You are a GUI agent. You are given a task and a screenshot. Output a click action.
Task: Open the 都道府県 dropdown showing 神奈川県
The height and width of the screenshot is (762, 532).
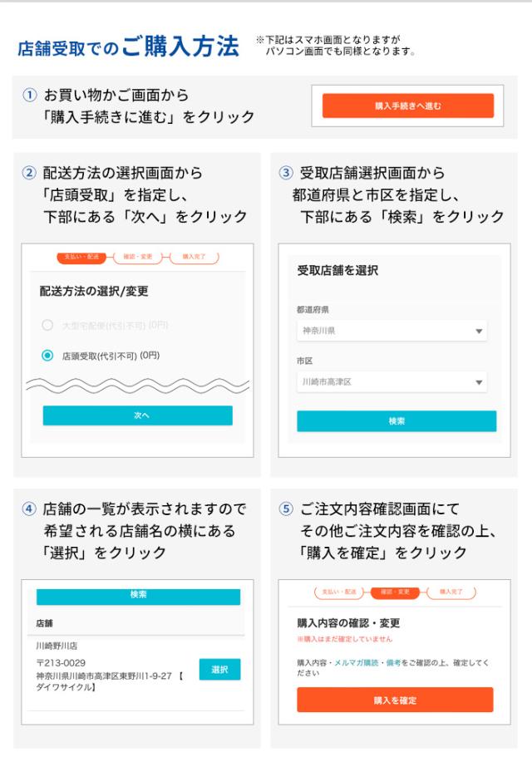click(392, 330)
